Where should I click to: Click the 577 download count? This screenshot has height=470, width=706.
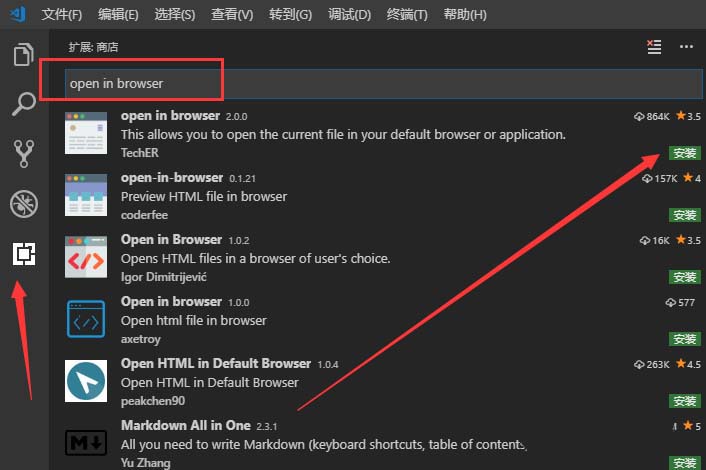[680, 303]
